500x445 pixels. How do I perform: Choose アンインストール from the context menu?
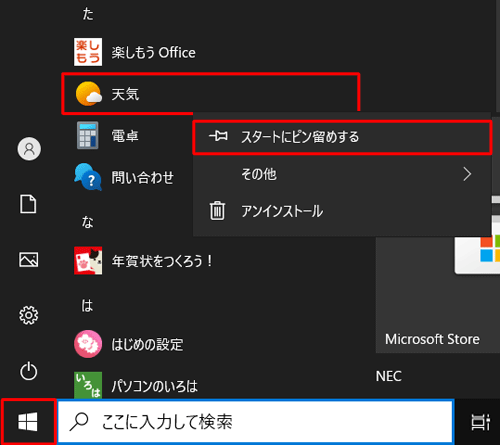(342, 211)
